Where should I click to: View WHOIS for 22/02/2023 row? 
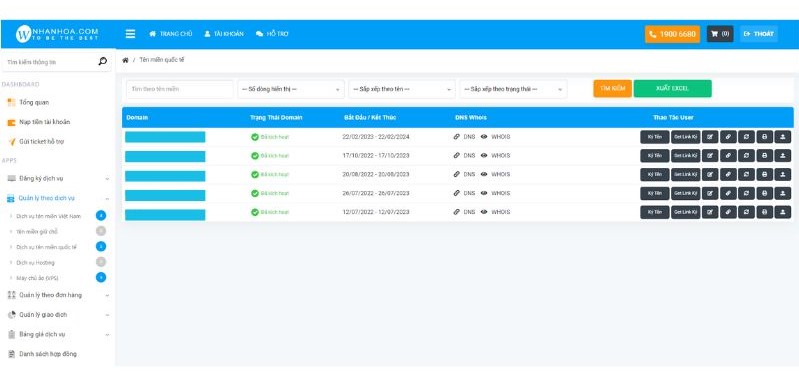(x=495, y=137)
